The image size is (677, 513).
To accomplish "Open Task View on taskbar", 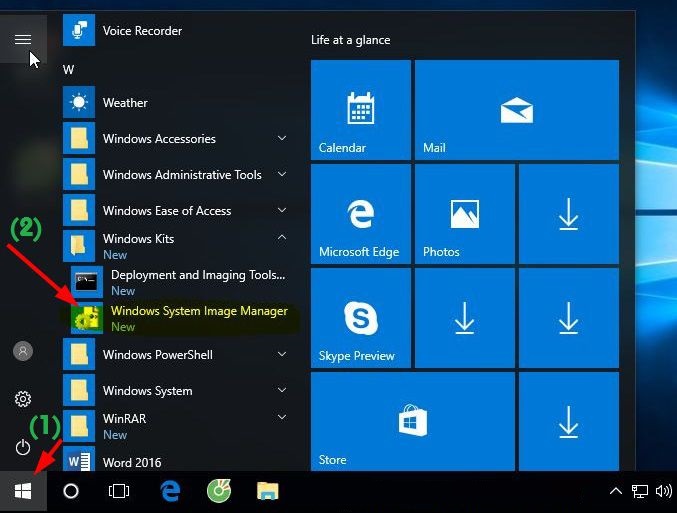I will coord(119,491).
